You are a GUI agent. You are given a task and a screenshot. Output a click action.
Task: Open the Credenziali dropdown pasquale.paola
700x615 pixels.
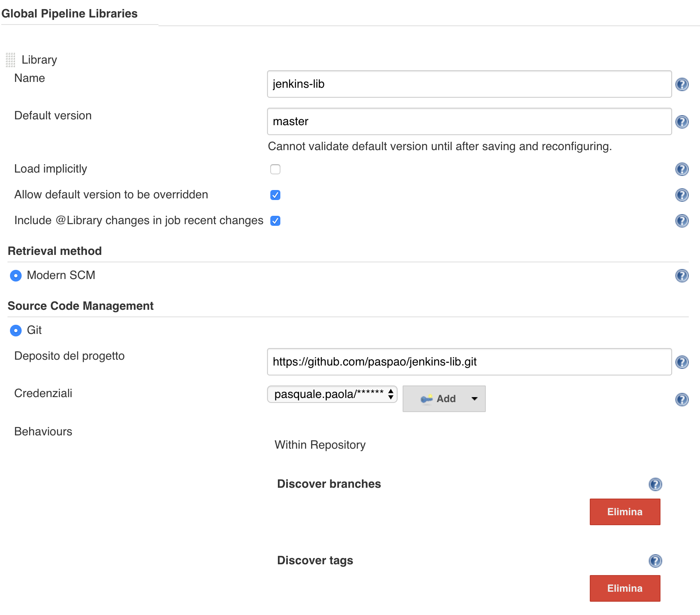[x=332, y=394]
